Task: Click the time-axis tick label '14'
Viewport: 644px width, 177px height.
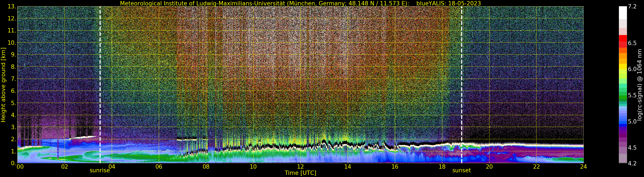Action: tap(347, 167)
